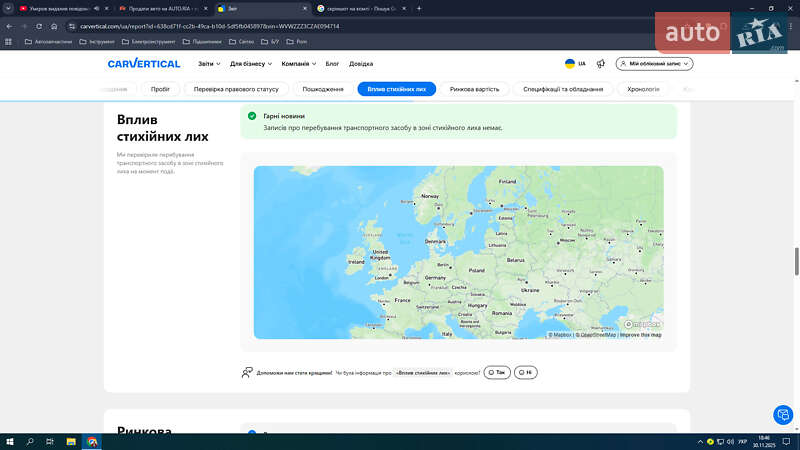Click the carVertical logo
Screen dimensions: 800x450
click(x=144, y=63)
